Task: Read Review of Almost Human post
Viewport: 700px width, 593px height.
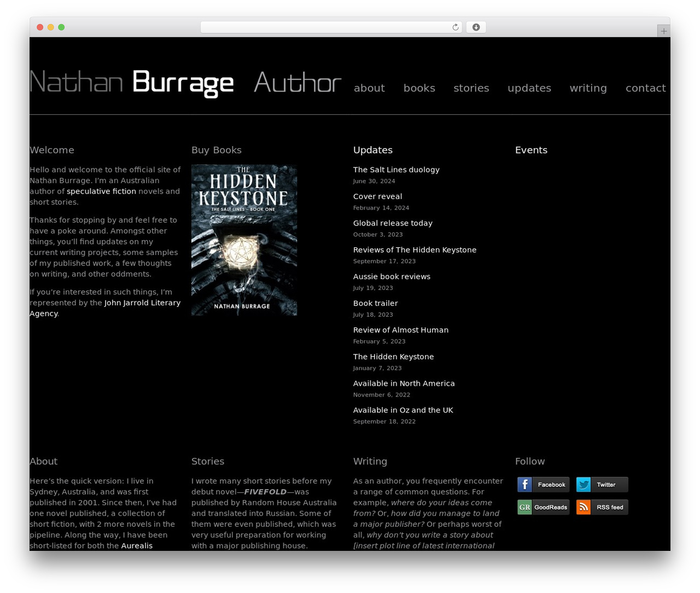Action: 401,330
